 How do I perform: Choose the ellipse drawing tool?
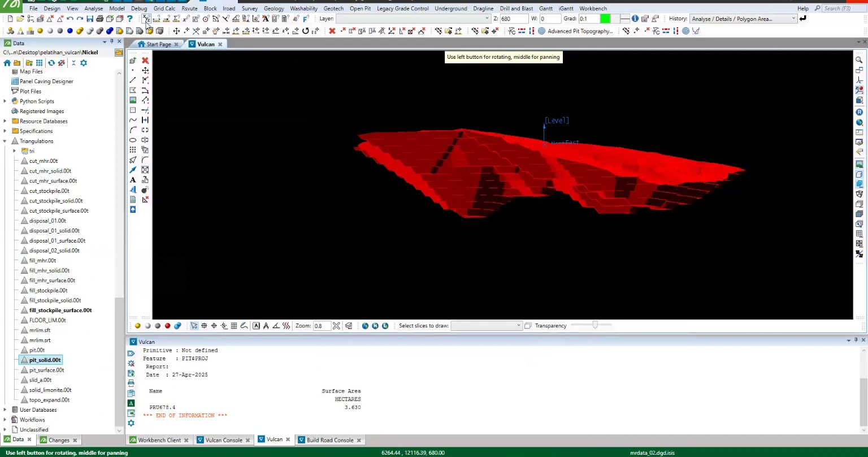coord(133,140)
